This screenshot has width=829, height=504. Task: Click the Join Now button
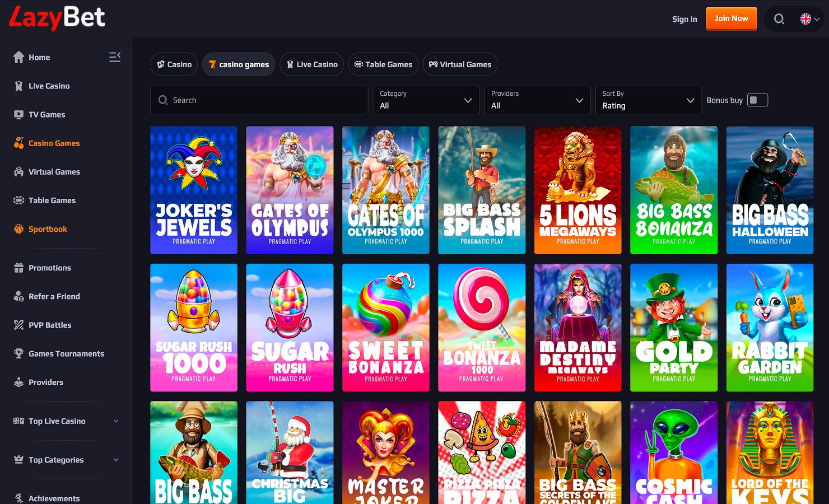click(732, 18)
